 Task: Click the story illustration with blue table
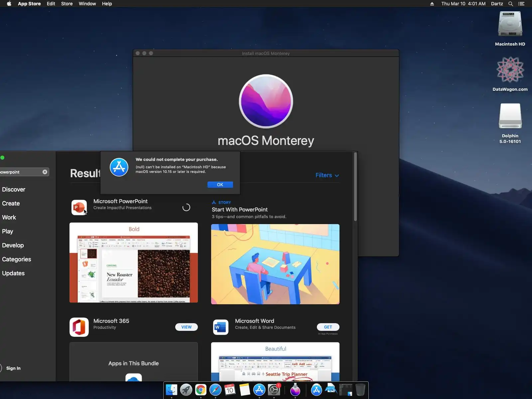pos(275,264)
